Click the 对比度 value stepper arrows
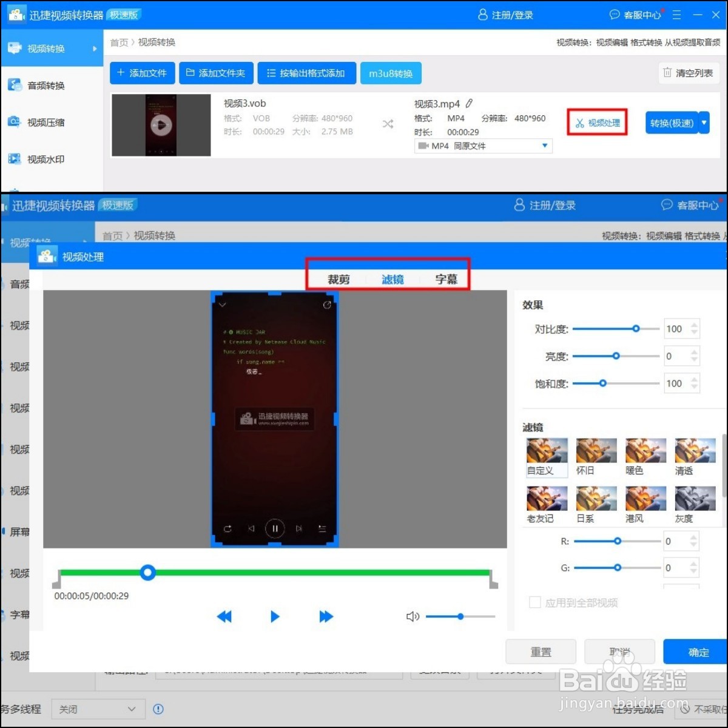 coord(695,329)
